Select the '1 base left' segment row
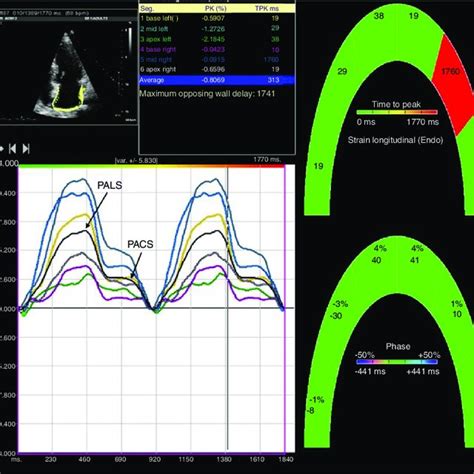 click(x=217, y=18)
